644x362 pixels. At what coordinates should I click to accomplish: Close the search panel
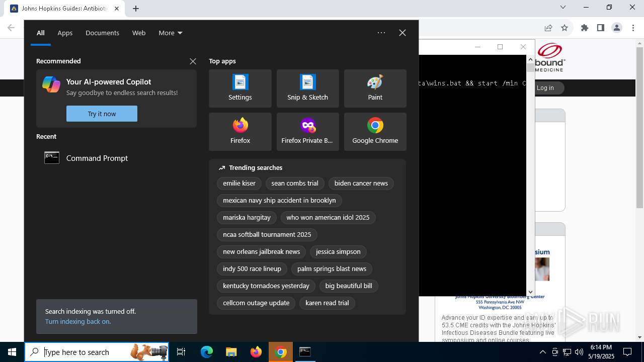403,33
